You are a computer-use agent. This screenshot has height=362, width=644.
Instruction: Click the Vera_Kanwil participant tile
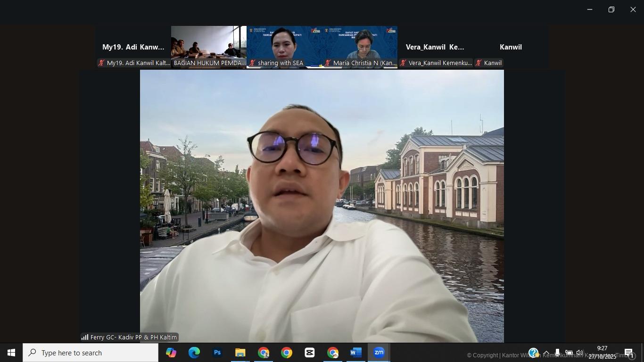click(x=435, y=47)
